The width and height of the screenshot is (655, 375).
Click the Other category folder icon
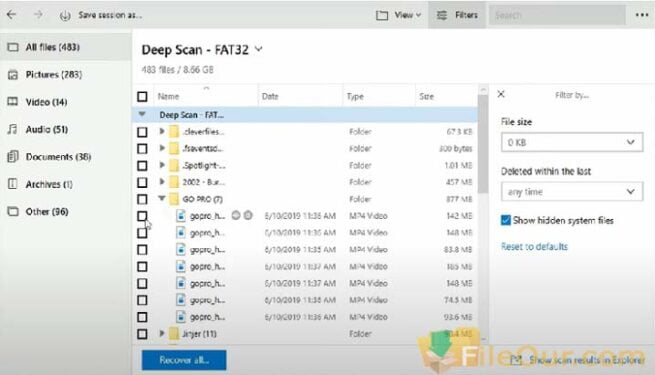click(13, 211)
